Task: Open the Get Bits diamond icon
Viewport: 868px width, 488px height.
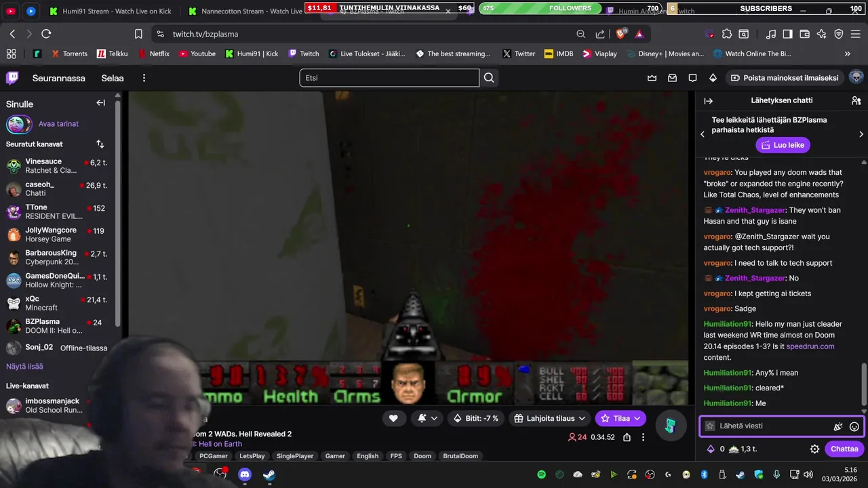Action: [713, 78]
